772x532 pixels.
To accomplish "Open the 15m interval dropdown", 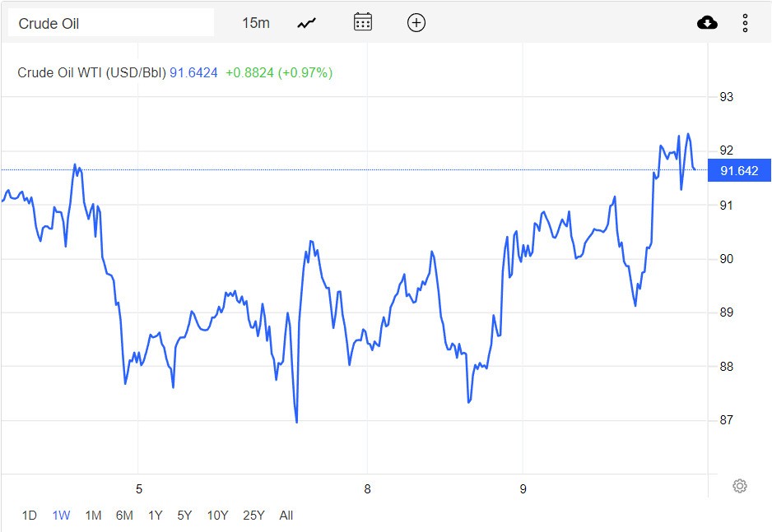I will (x=256, y=23).
